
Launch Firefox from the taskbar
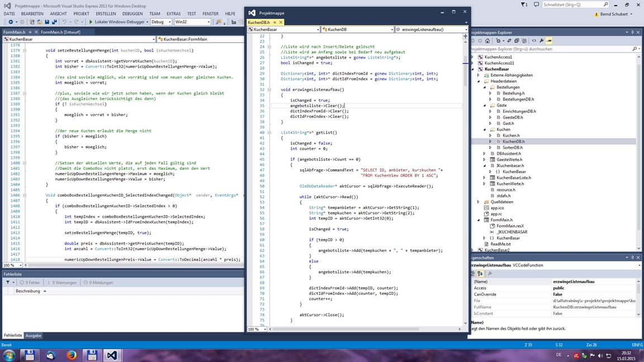coord(71,355)
